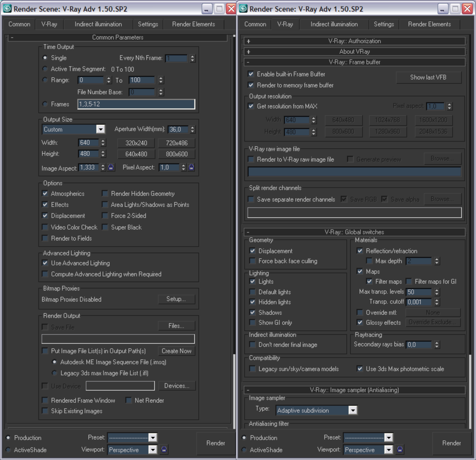Increase Width value with spinner arrow
Screen dimensions: 476x460
(103, 141)
